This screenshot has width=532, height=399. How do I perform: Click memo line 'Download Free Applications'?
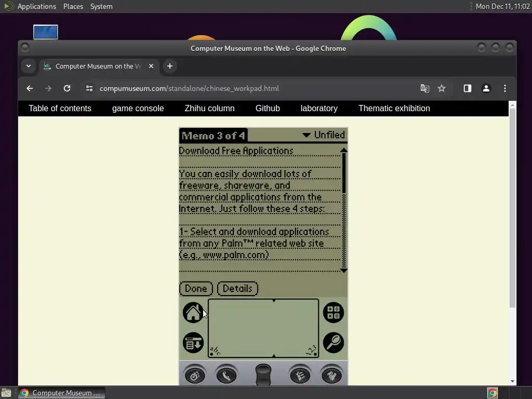click(236, 151)
